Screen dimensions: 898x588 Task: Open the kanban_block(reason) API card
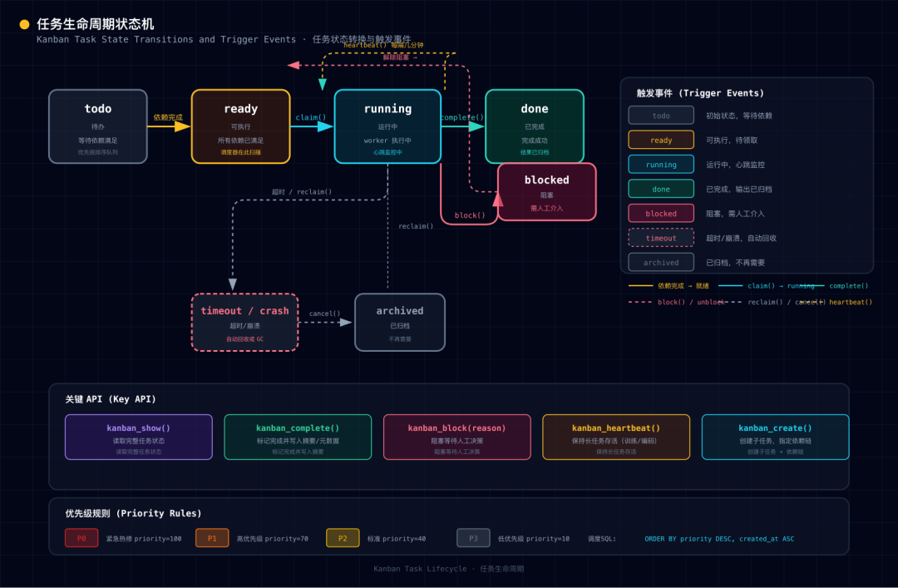click(457, 437)
